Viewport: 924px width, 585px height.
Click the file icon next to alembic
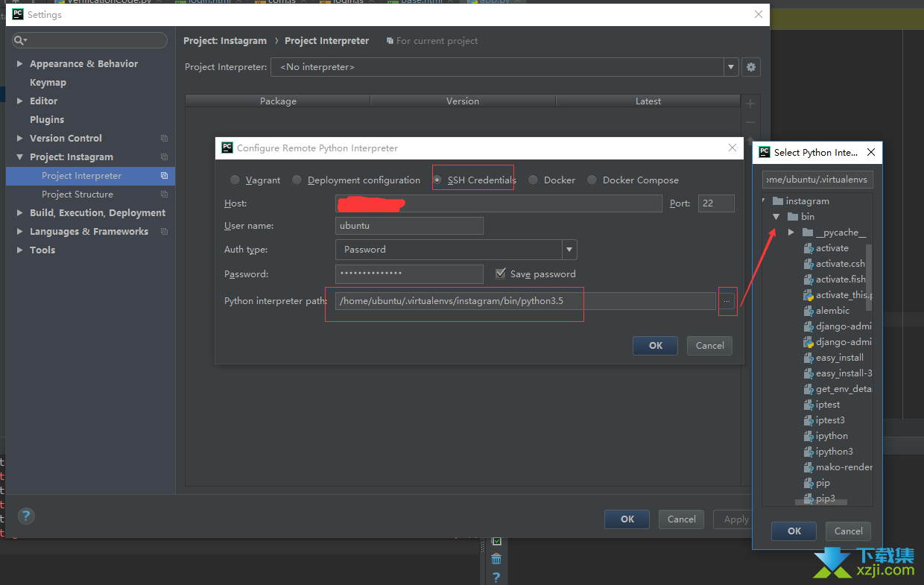808,311
